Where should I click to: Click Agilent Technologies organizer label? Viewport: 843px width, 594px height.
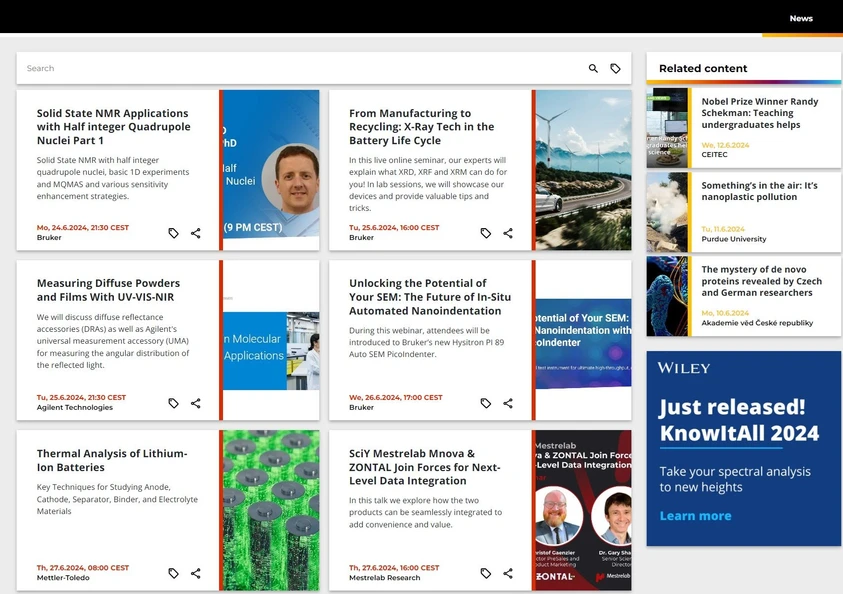(x=75, y=407)
